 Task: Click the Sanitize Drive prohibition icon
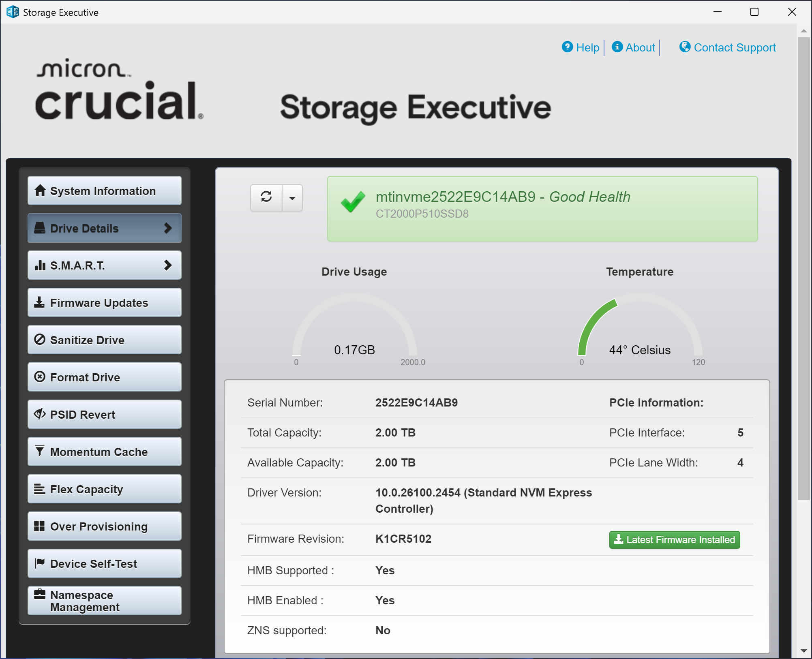(39, 340)
